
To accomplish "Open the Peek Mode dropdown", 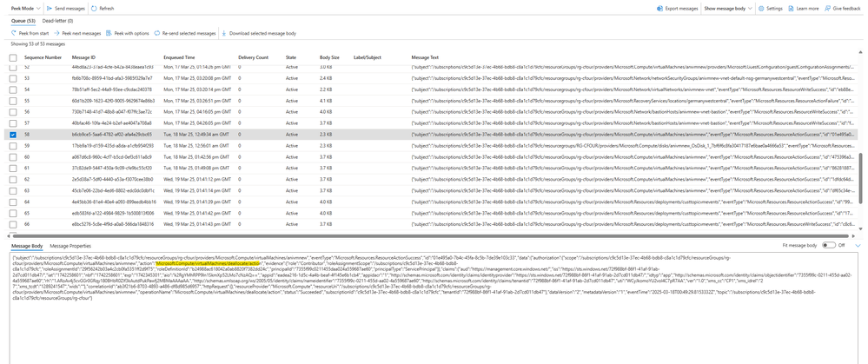I will (x=25, y=9).
